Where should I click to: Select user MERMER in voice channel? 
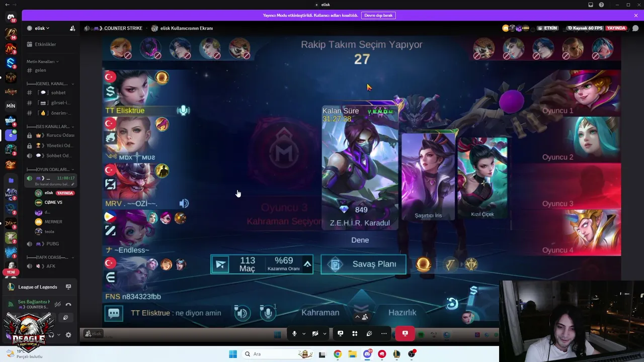(53, 222)
